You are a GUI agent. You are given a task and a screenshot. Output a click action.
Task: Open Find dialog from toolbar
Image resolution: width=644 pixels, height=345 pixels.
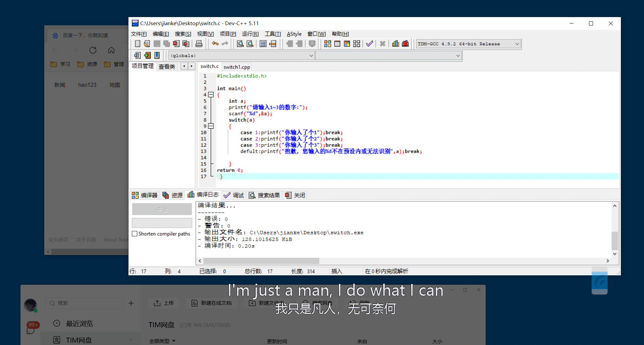pyautogui.click(x=240, y=44)
